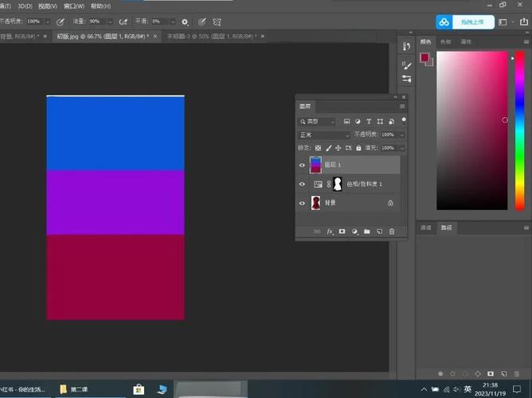Click the vertical hue spectrum slider
This screenshot has width=532, height=398.
coord(520,130)
